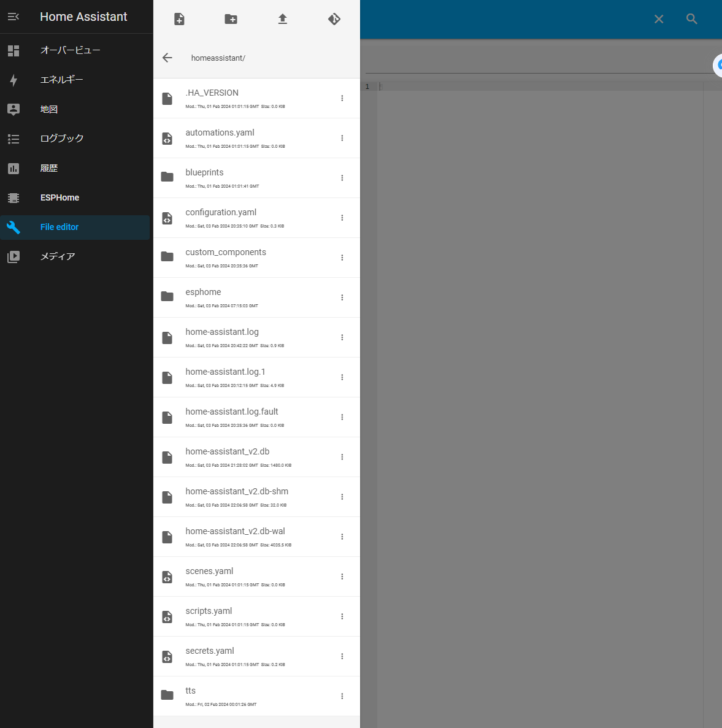Click the new folder icon

231,19
